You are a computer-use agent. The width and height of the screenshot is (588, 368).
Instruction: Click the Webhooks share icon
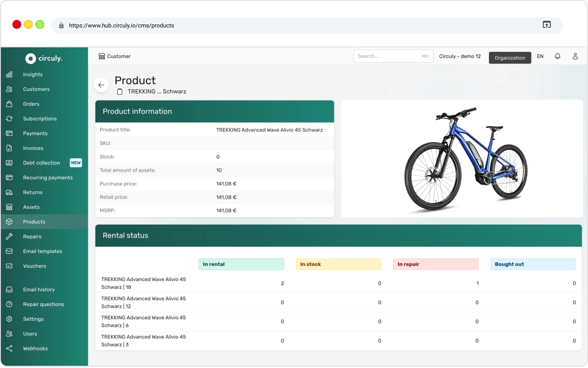9,349
